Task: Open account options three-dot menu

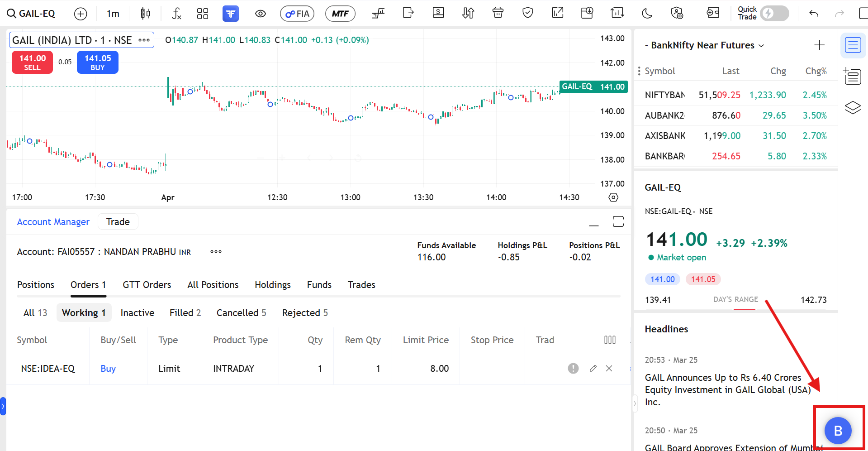Action: click(216, 252)
